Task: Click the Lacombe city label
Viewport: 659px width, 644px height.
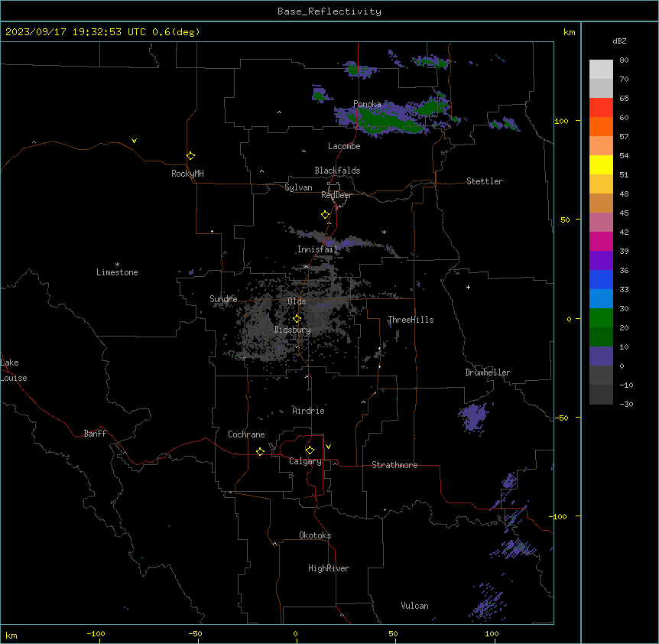Action: tap(344, 146)
